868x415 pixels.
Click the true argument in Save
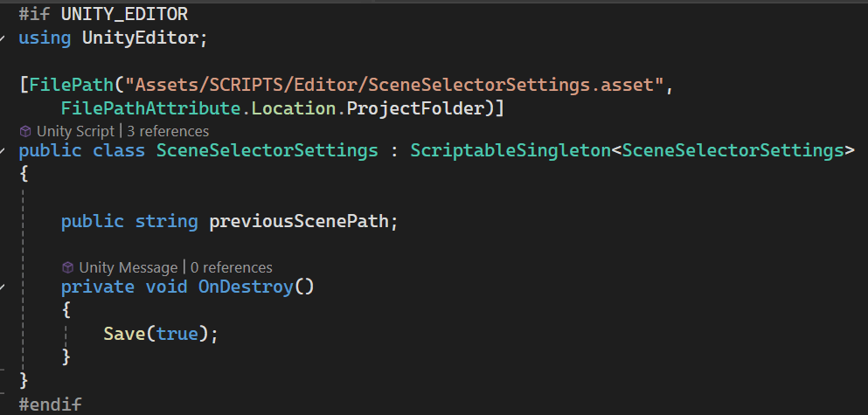click(x=177, y=333)
